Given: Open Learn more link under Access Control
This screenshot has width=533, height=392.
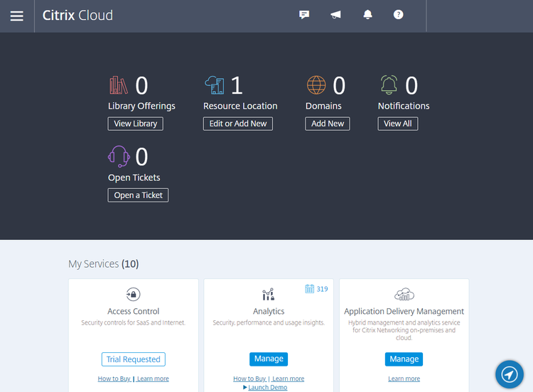Looking at the screenshot, I should [x=153, y=379].
